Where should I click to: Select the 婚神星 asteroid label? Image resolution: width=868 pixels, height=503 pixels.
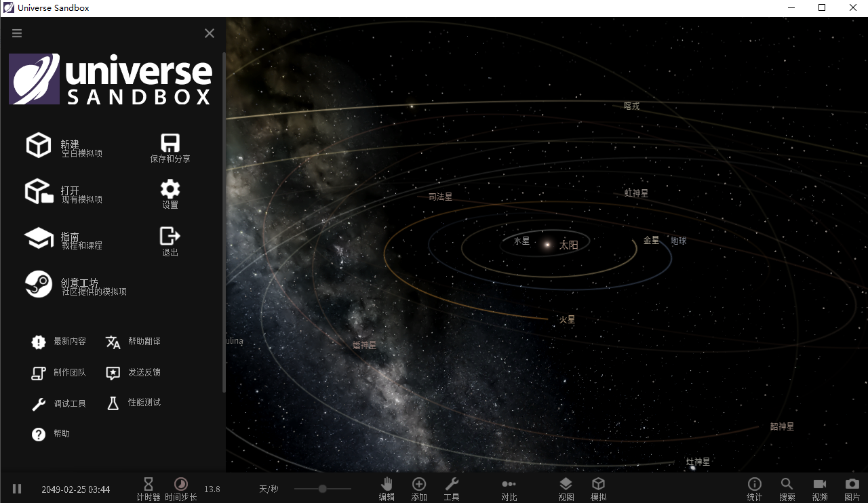(364, 345)
